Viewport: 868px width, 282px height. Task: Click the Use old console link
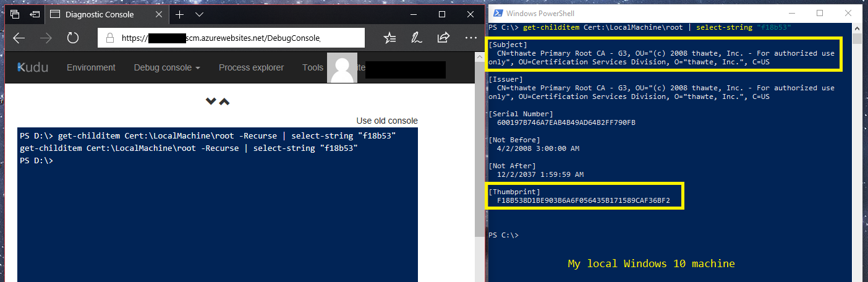pyautogui.click(x=387, y=121)
